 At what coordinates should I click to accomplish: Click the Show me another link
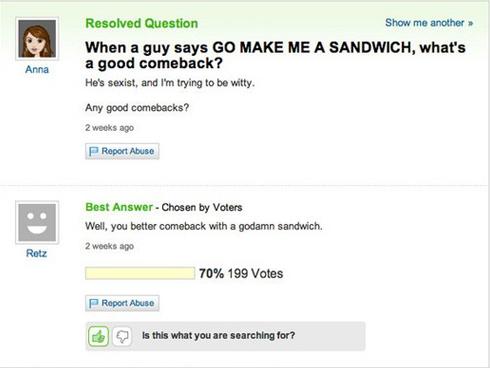tap(425, 23)
